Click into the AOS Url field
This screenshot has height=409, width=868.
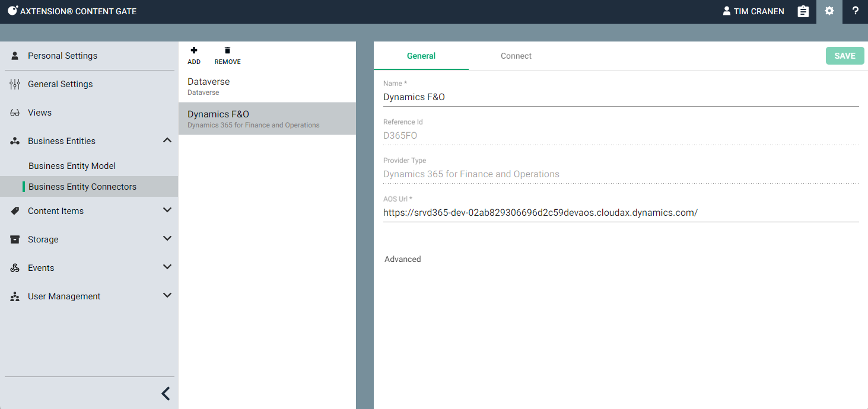point(620,213)
